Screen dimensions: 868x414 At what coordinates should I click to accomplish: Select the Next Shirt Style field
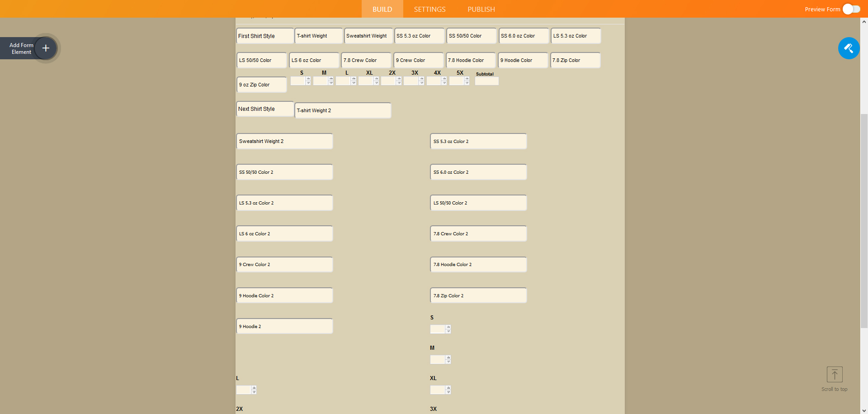(x=264, y=109)
